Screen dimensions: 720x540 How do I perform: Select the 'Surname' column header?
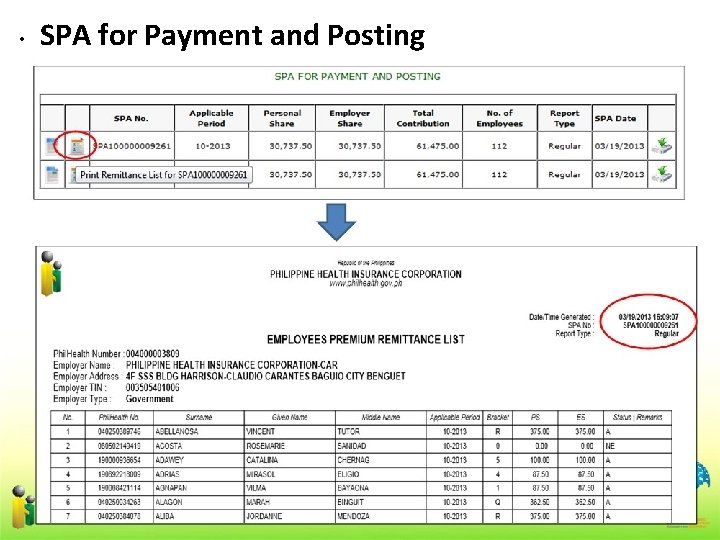coord(199,417)
